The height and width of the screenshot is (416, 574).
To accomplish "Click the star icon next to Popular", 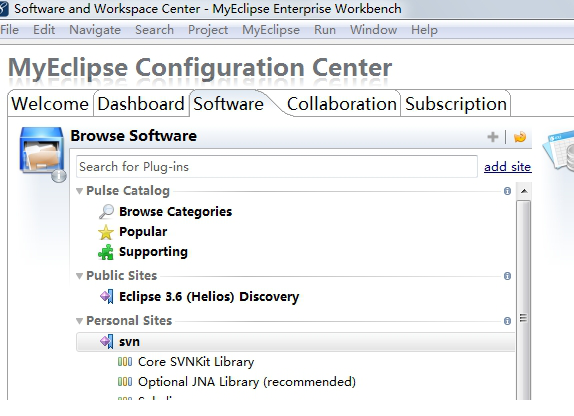I will point(106,232).
